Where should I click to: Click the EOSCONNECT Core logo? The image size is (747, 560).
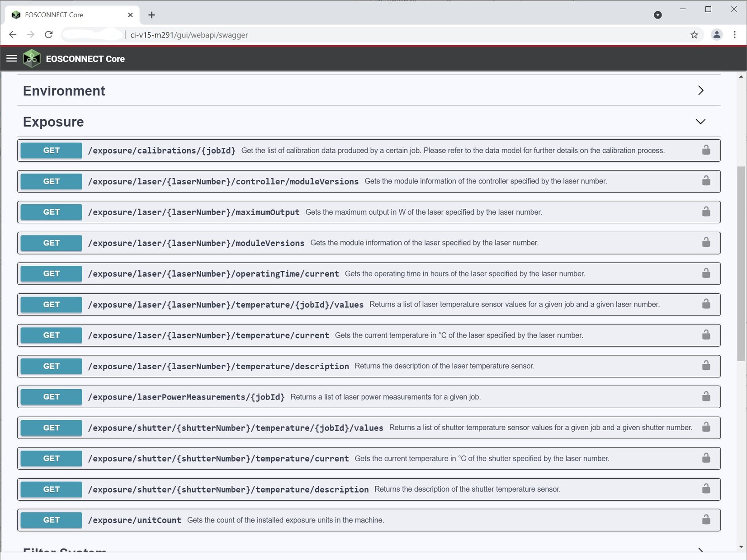pyautogui.click(x=32, y=58)
